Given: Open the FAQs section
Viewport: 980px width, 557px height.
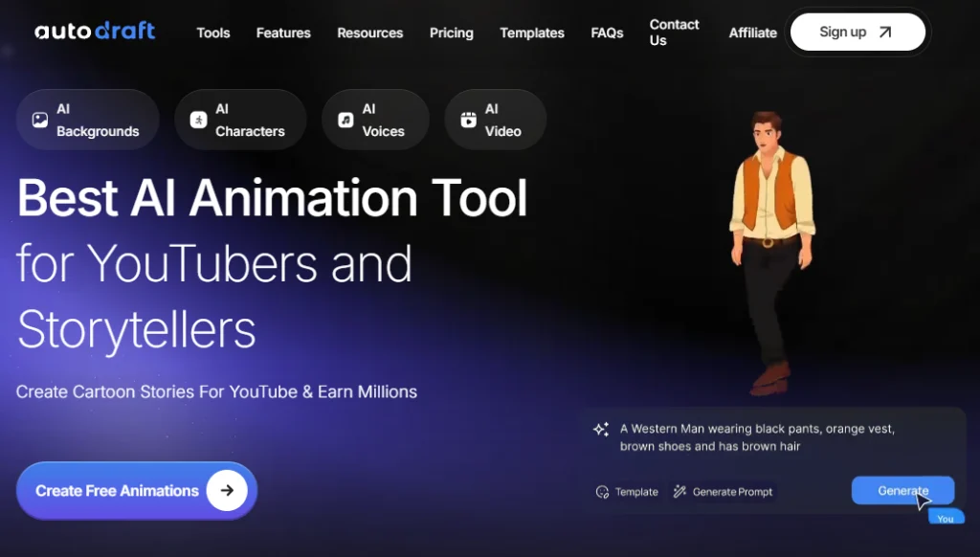Looking at the screenshot, I should [607, 33].
